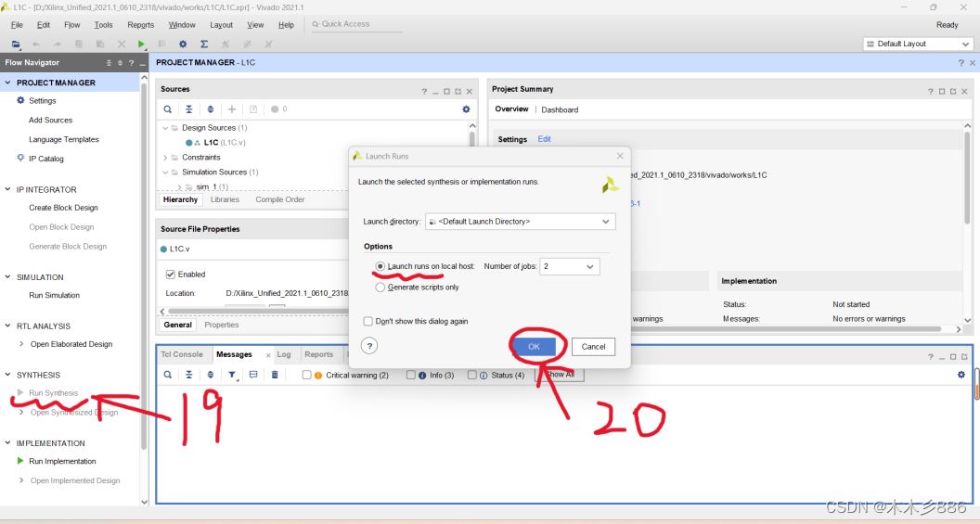Click Add Sources in Flow Navigator
This screenshot has width=980, height=524.
tap(50, 120)
